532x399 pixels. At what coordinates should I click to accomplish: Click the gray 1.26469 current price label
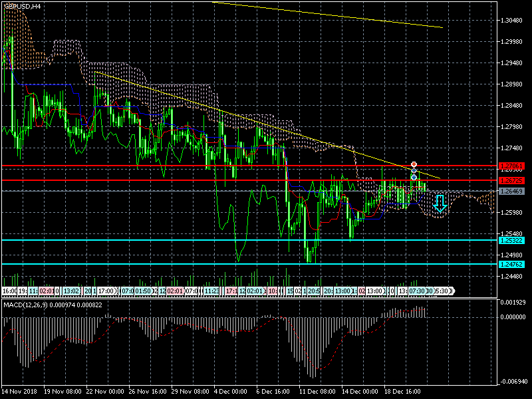512,191
